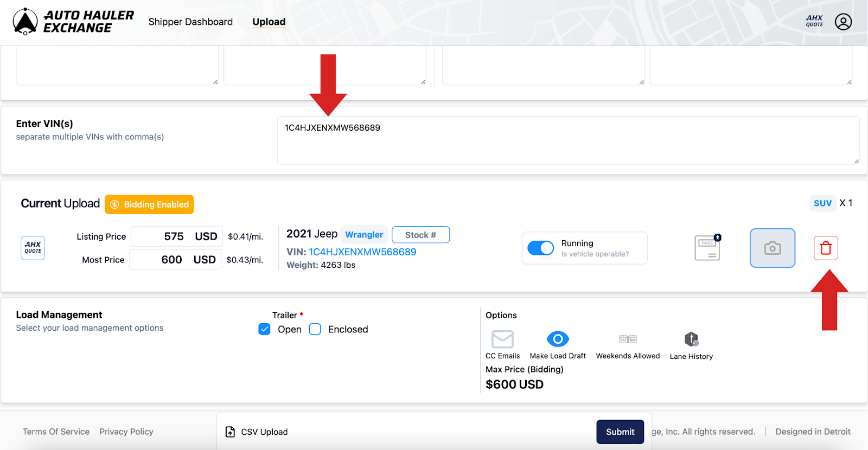Click the Auto Hauler Exchange logo
Screen dimensions: 868x450
[73, 22]
